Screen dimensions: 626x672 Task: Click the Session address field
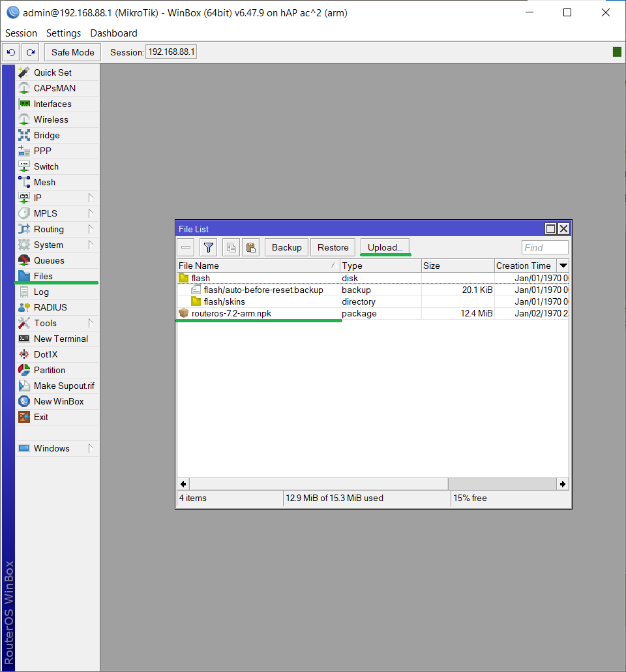pos(171,52)
